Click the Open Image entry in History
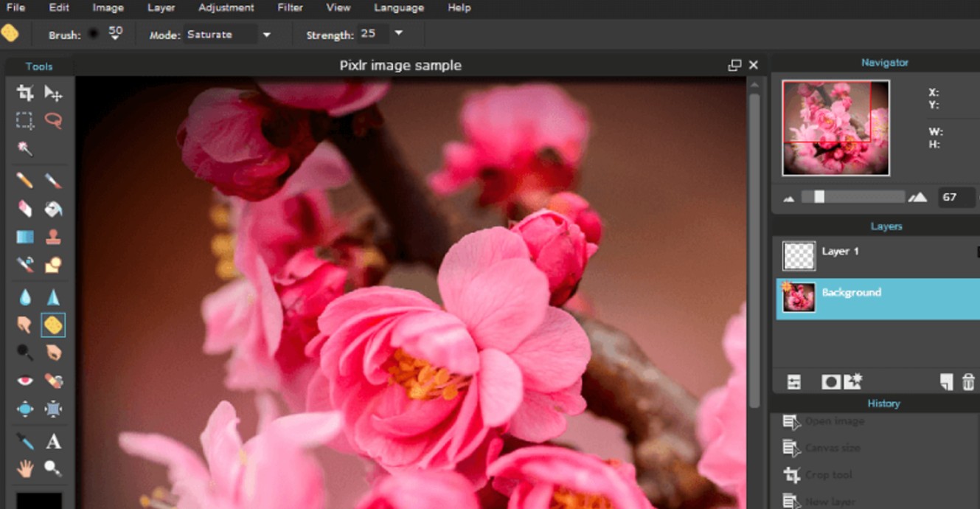 click(837, 421)
